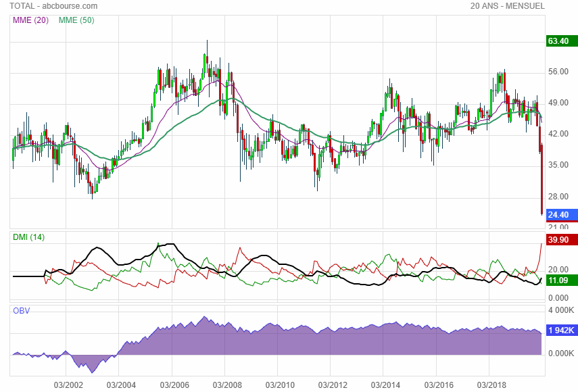Image resolution: width=578 pixels, height=392 pixels.
Task: Click the green 11.09 DMI value tag
Action: 562,280
